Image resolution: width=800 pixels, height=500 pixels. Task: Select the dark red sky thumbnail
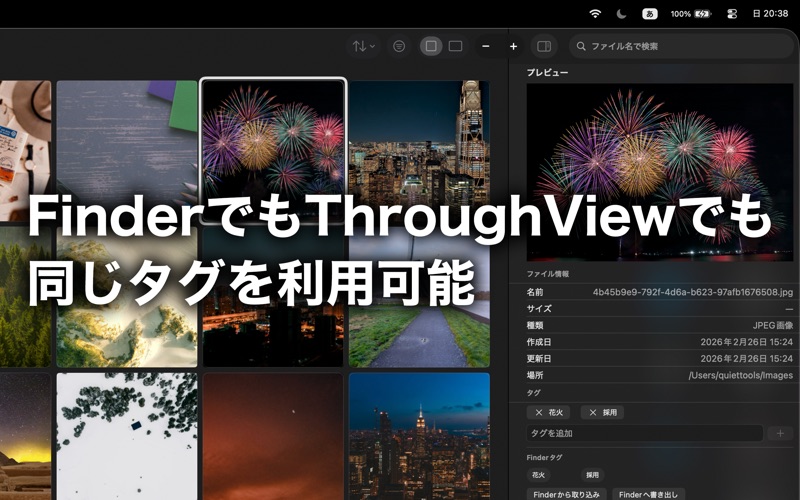coord(273,436)
